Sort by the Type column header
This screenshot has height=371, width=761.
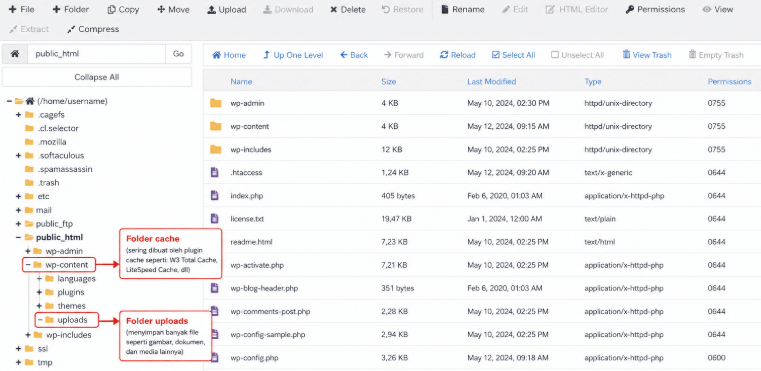(593, 82)
